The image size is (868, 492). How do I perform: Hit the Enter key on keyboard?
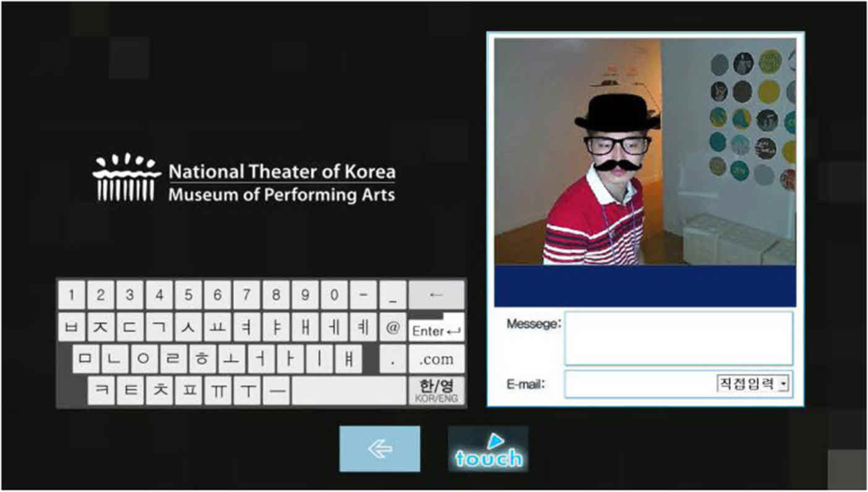[x=436, y=330]
